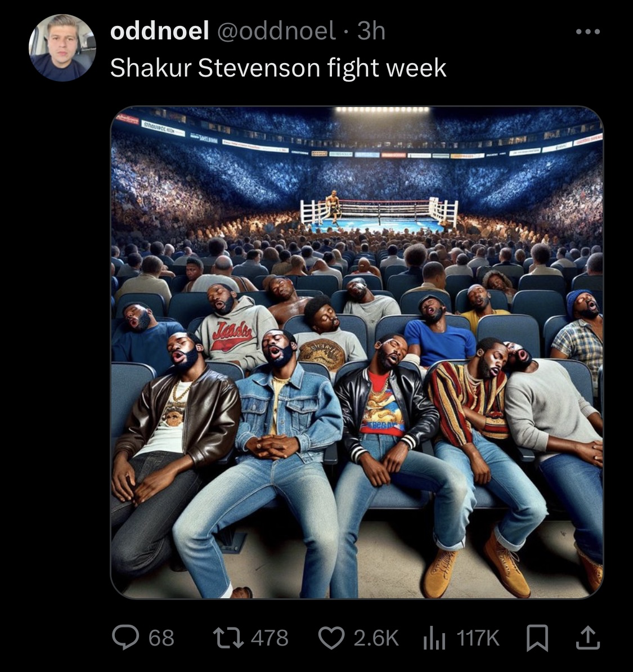Select the "Shakur Stevenson fight week" text
The image size is (633, 672).
click(x=278, y=68)
